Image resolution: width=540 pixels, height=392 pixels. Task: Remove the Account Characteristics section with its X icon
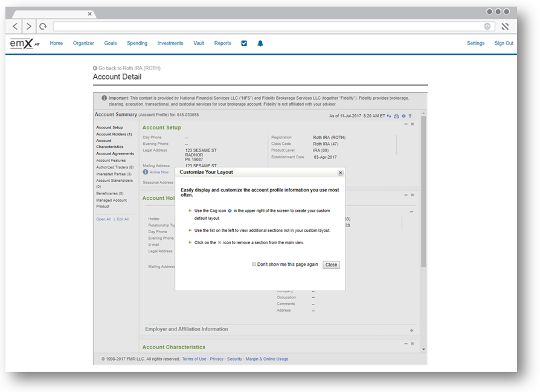412,344
